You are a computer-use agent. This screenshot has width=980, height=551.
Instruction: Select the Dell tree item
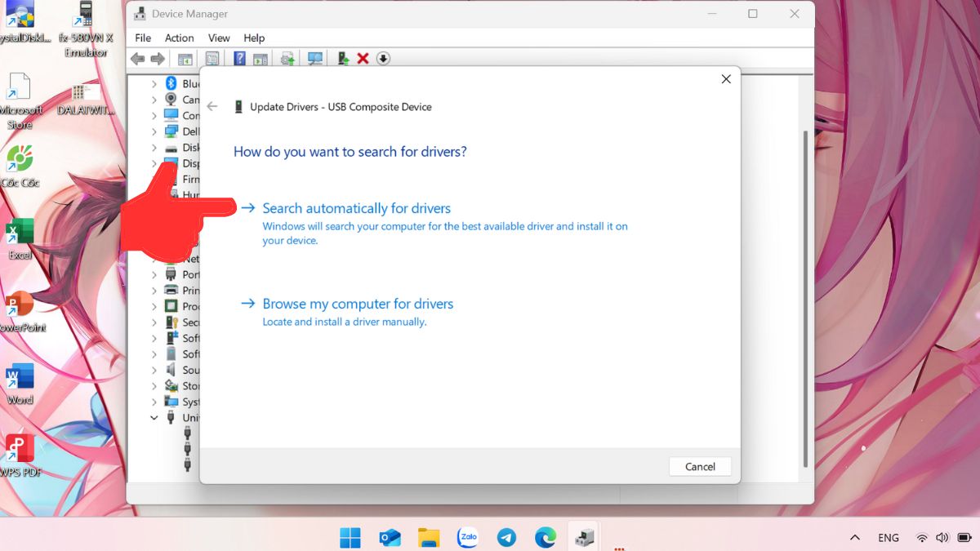click(181, 131)
